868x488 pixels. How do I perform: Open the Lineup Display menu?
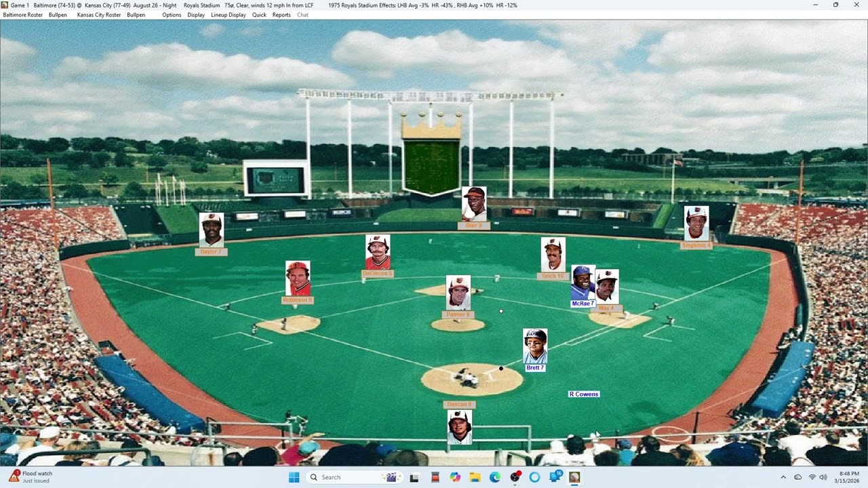click(x=229, y=15)
